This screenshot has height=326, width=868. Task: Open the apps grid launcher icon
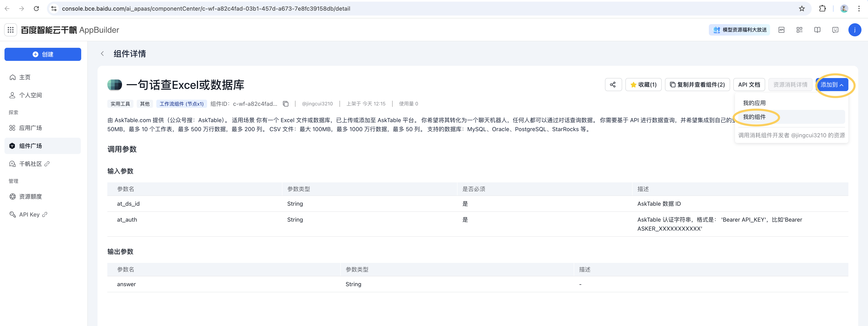click(10, 30)
